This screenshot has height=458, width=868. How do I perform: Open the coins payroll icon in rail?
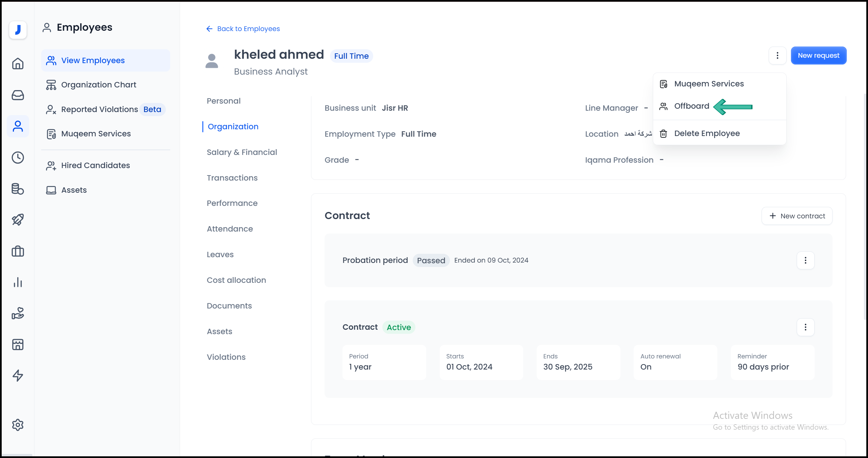coord(18,189)
